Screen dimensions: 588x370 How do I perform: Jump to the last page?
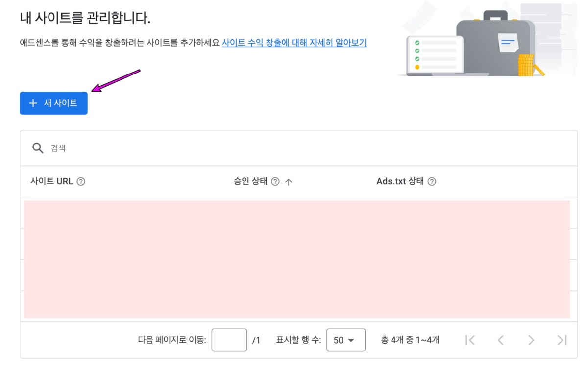[562, 340]
